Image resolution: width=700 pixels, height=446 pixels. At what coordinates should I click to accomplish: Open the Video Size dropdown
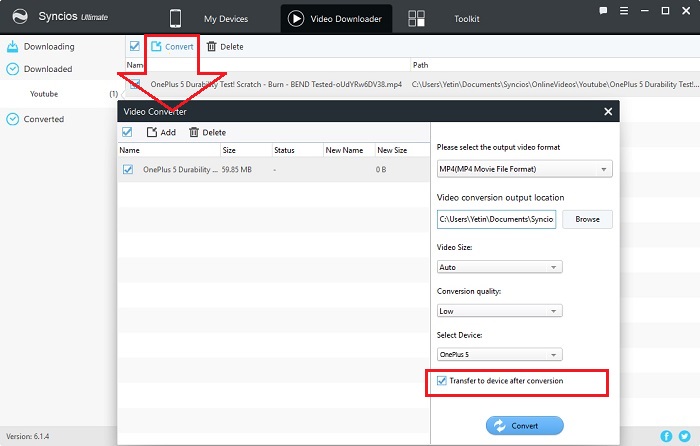[500, 267]
